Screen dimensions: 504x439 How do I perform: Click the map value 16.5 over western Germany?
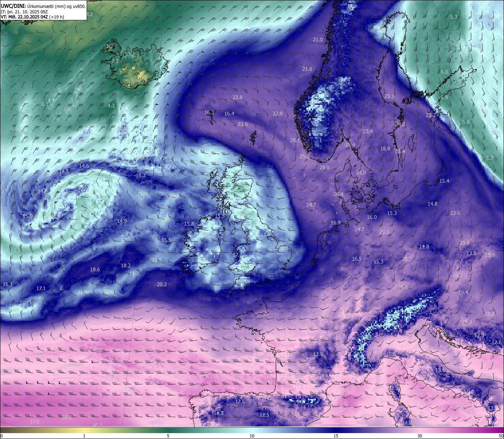coord(357,259)
